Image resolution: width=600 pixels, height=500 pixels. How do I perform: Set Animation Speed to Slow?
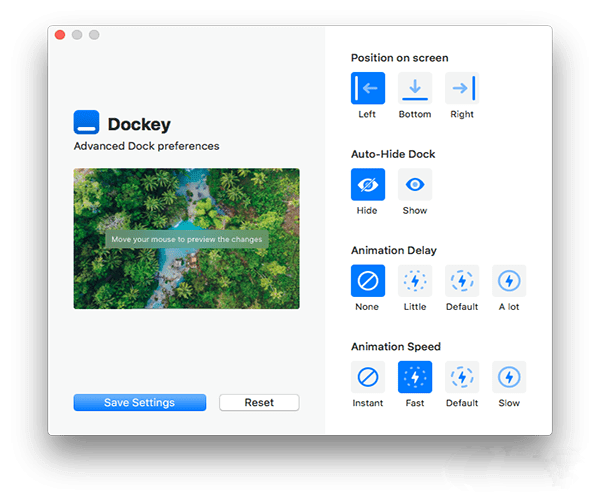[509, 377]
